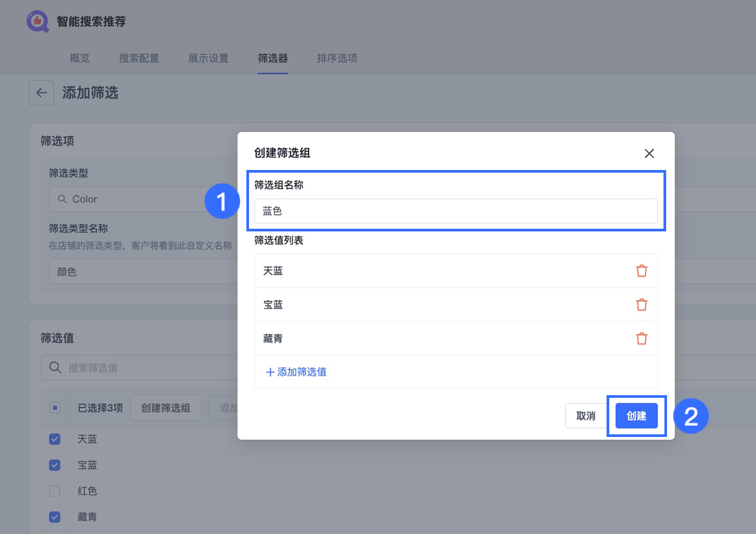This screenshot has height=534, width=756.
Task: Remove 宝蓝 using its trash icon
Action: [x=641, y=305]
